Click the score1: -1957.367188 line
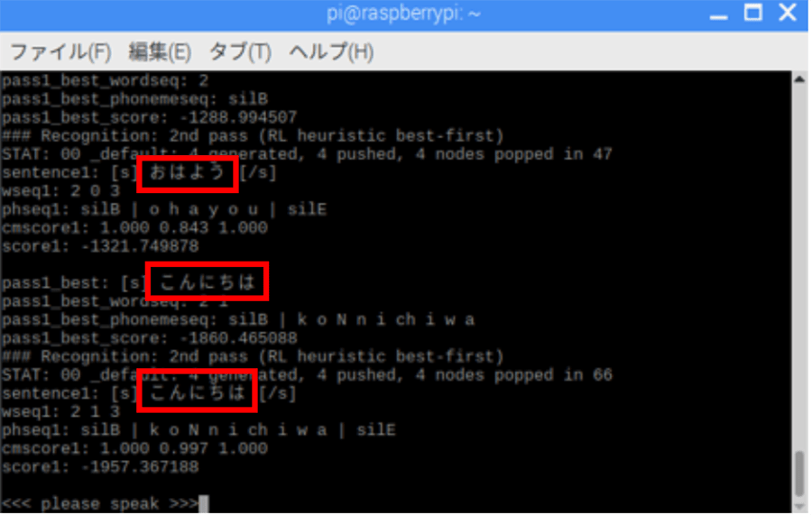Screen dimensions: 812x515 coord(100,467)
